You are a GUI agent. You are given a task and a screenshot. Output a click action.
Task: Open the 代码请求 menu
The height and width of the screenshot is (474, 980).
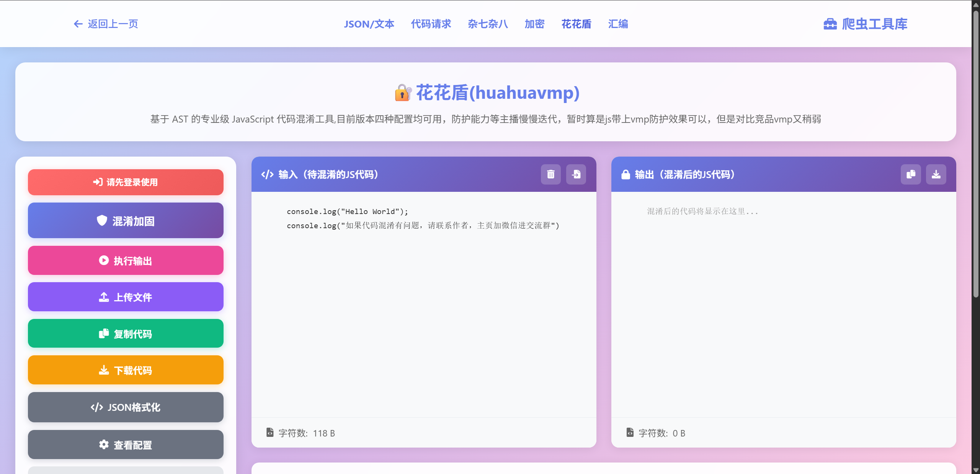click(431, 24)
